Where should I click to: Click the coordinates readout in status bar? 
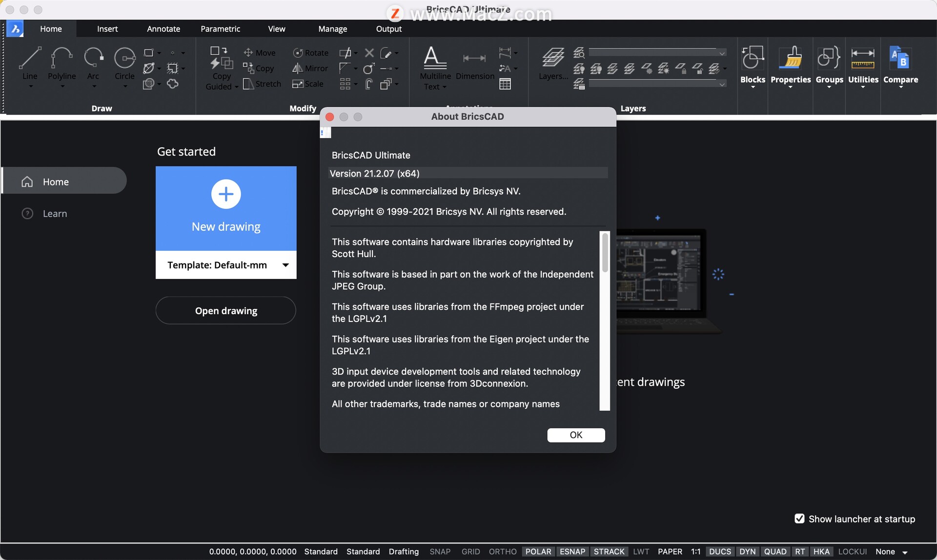coord(253,551)
